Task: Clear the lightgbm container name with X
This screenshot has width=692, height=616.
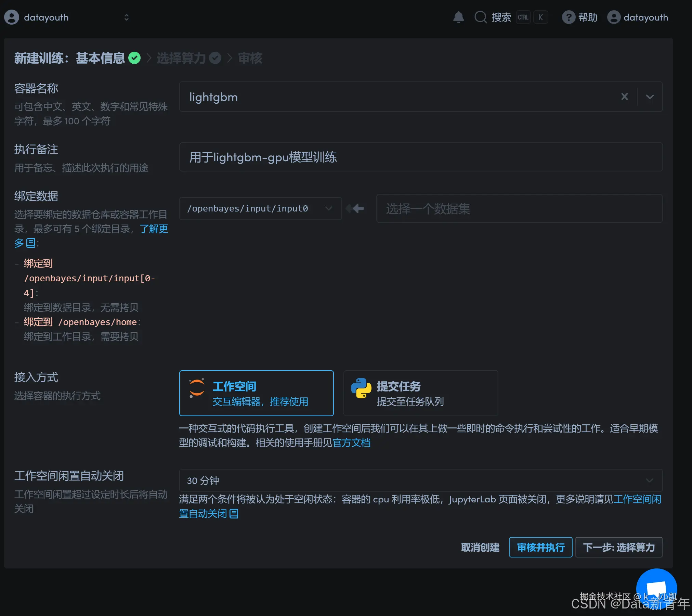Action: [x=624, y=97]
